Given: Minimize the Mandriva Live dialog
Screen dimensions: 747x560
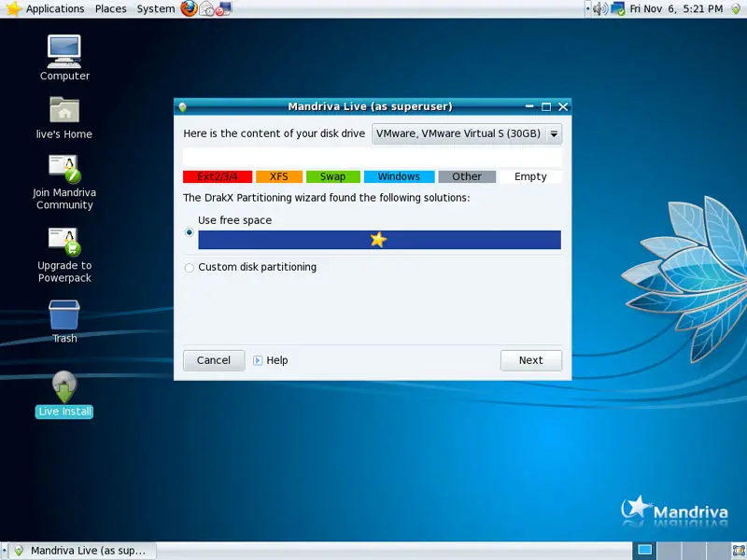Looking at the screenshot, I should pyautogui.click(x=529, y=106).
